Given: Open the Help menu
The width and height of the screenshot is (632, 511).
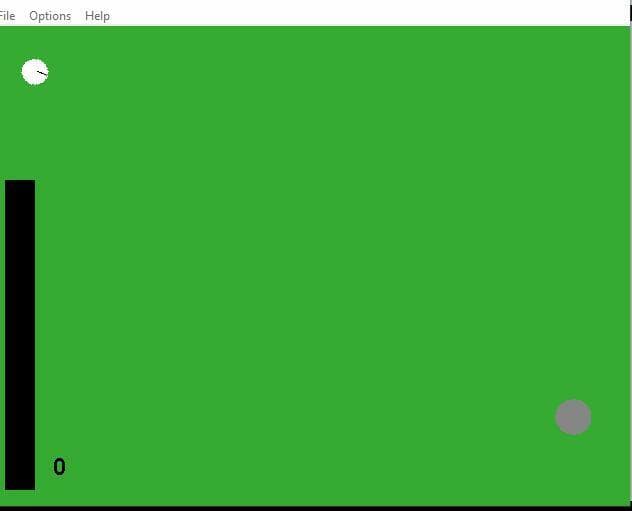Looking at the screenshot, I should [x=97, y=16].
